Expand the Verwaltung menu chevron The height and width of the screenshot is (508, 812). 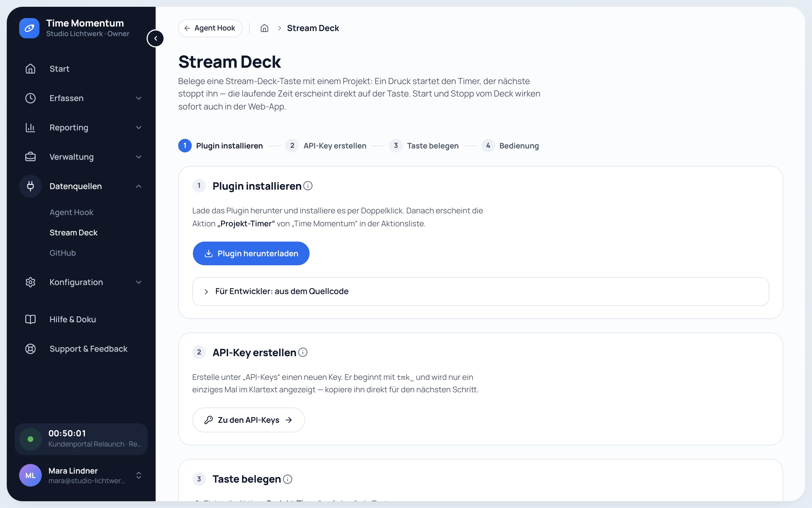point(139,157)
